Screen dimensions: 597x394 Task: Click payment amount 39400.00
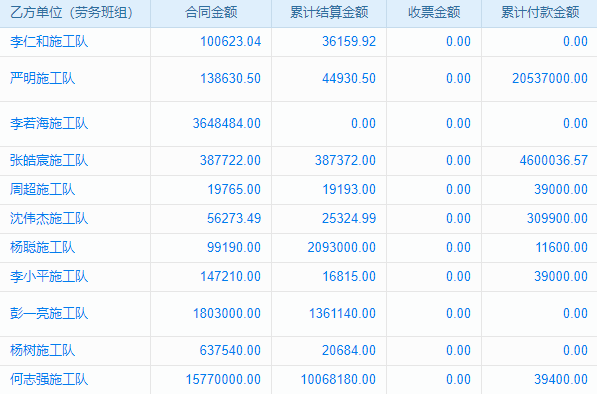(x=561, y=380)
